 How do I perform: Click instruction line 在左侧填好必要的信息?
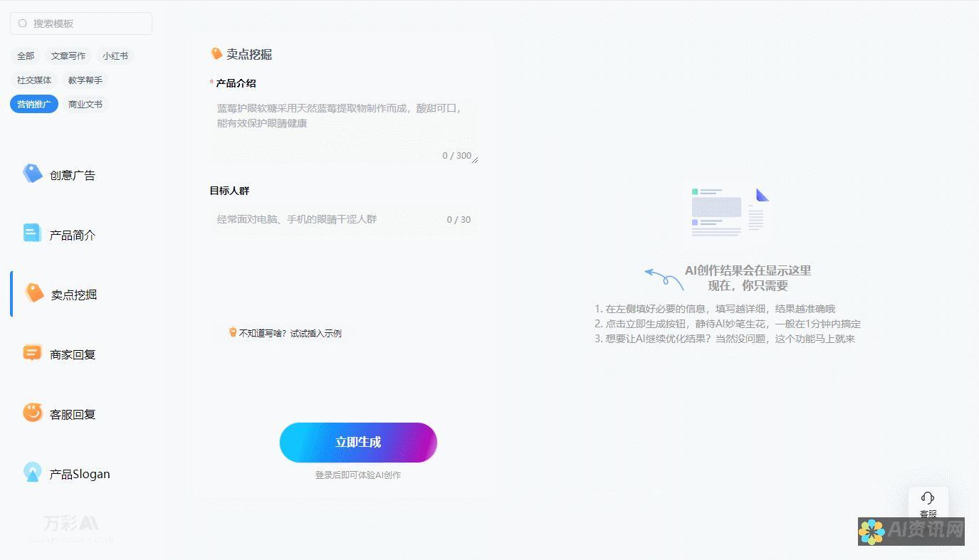[715, 309]
